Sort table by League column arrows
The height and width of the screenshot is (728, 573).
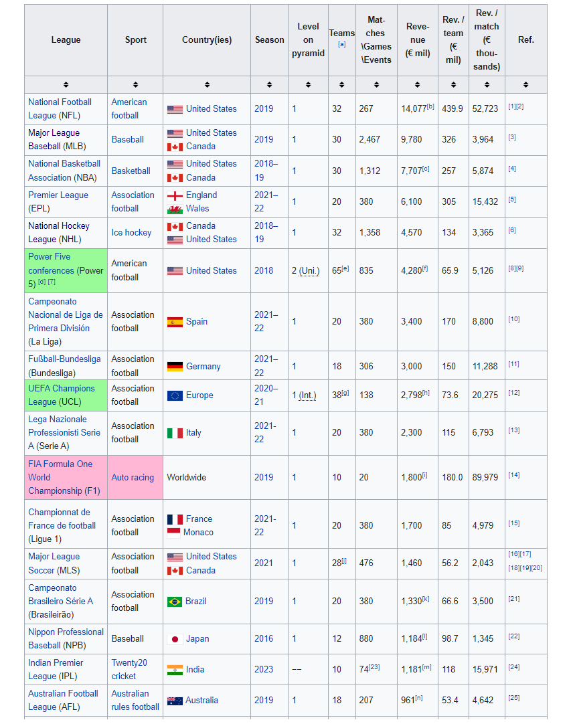66,84
